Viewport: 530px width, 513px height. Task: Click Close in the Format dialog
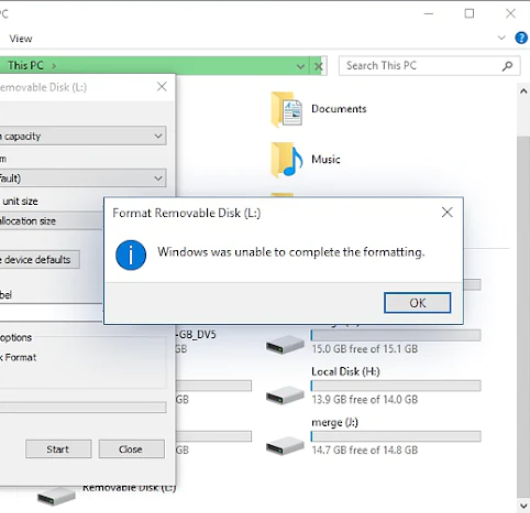[x=131, y=449]
